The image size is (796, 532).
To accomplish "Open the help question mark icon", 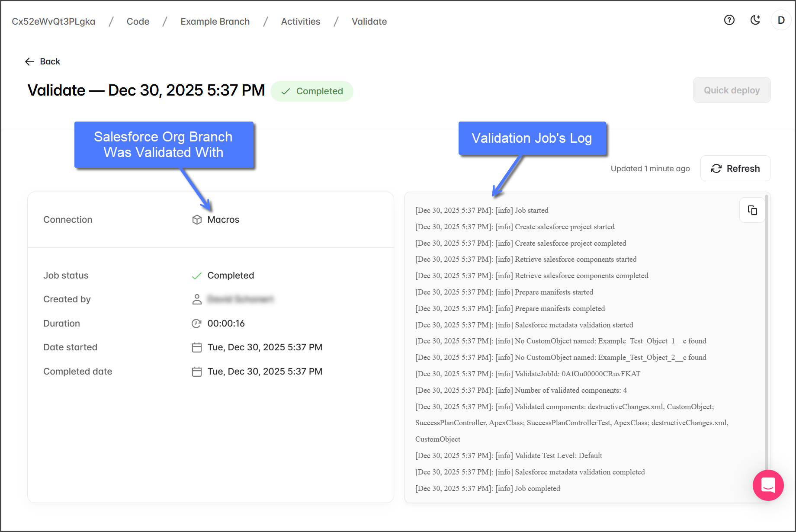I will 729,20.
